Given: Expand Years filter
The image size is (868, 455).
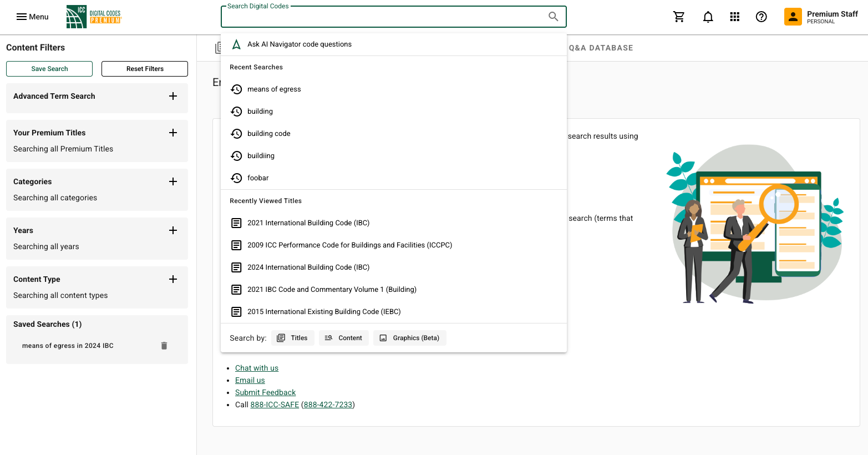Looking at the screenshot, I should [x=173, y=230].
